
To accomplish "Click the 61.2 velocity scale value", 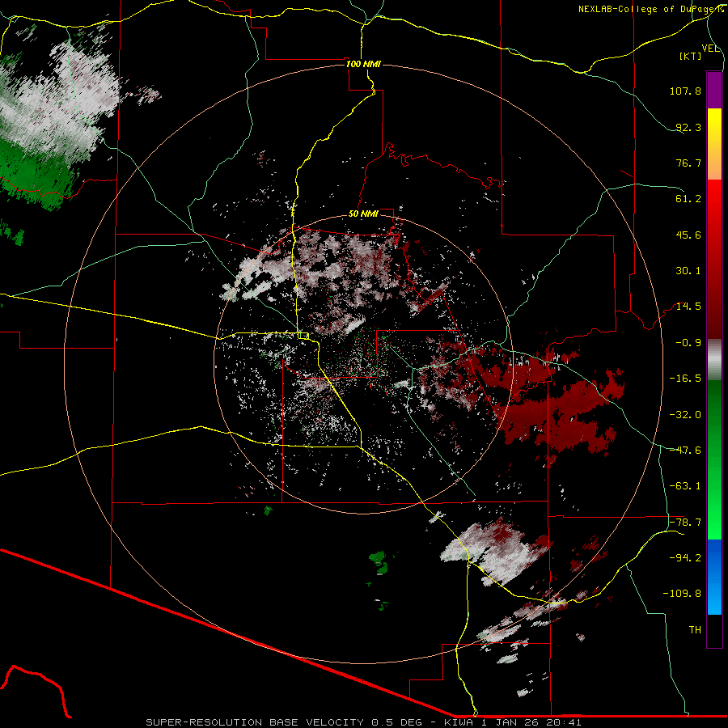I will coord(688,199).
